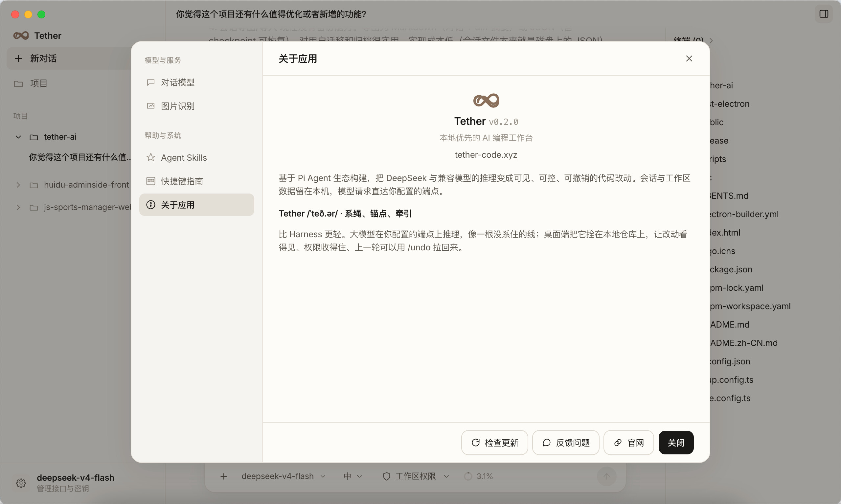Click the speech bubble icon in 反馈问题
Image resolution: width=841 pixels, height=504 pixels.
547,443
